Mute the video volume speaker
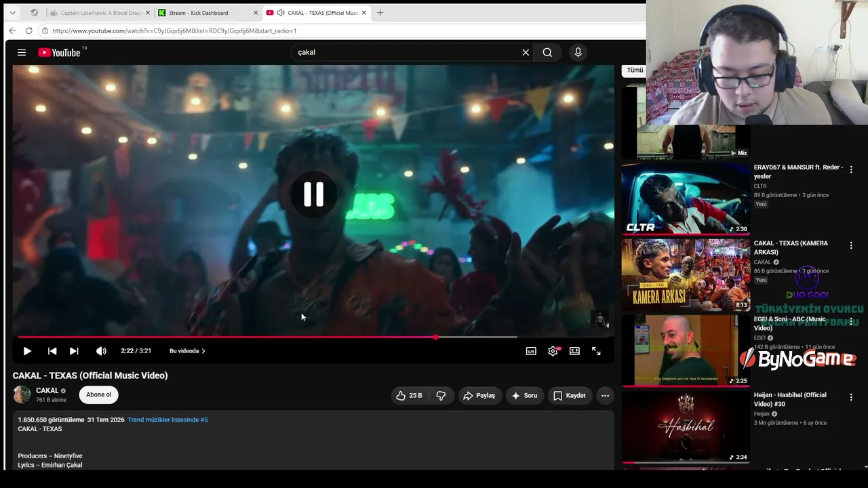Image resolution: width=868 pixels, height=488 pixels. point(101,351)
